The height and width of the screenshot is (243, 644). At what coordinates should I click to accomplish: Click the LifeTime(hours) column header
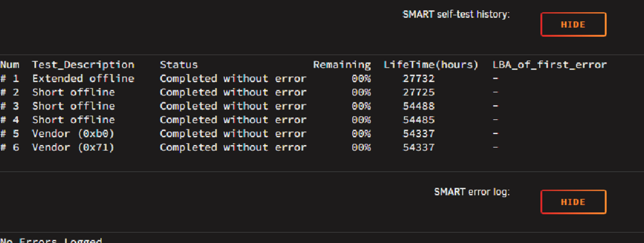(x=431, y=64)
